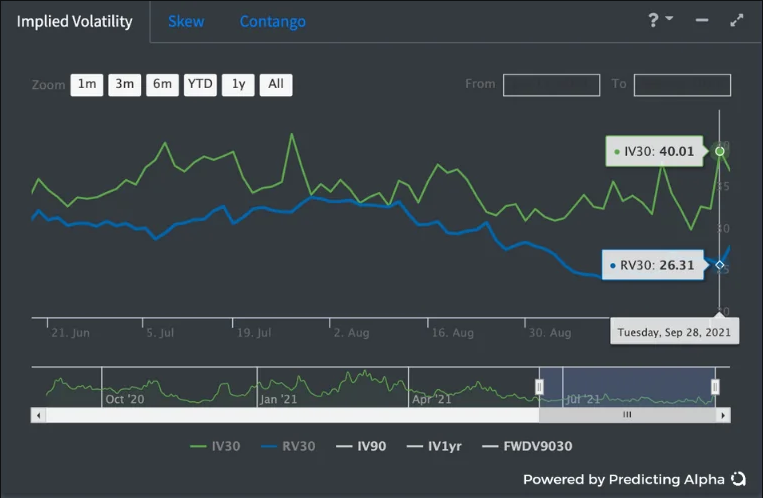Viewport: 763px width, 498px height.
Task: Toggle the IV30 series in legend
Action: [x=215, y=446]
